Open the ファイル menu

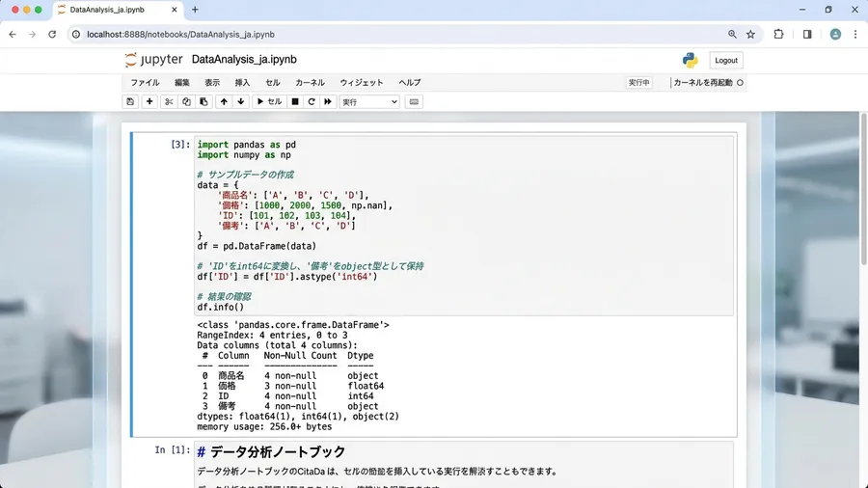tap(145, 82)
